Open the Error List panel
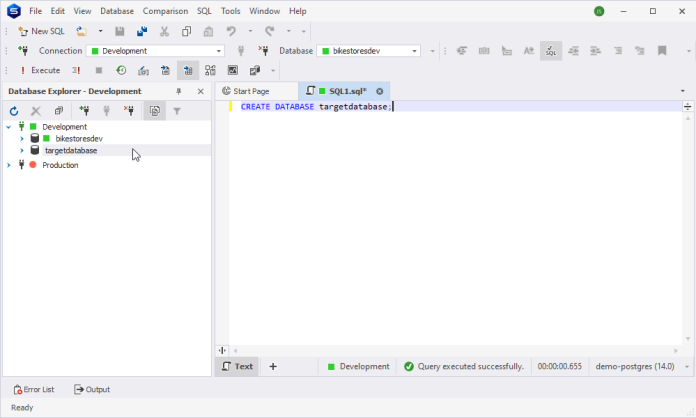 pyautogui.click(x=34, y=389)
